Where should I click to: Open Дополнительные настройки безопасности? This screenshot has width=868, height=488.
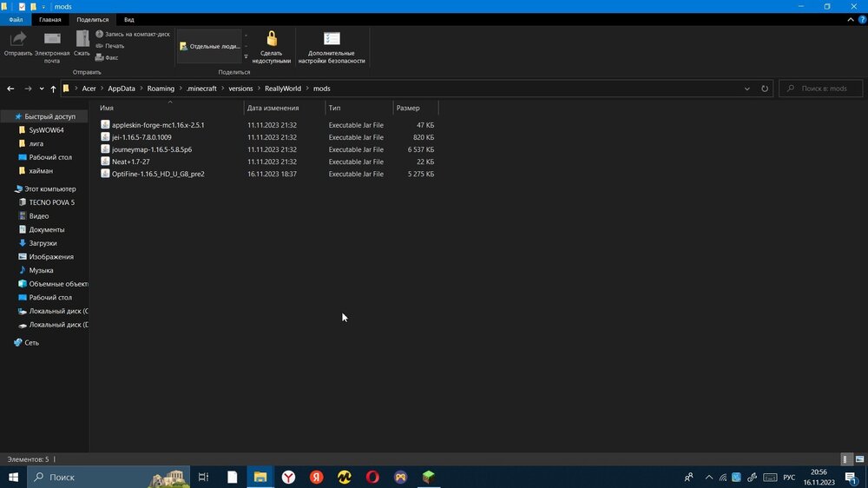[332, 47]
